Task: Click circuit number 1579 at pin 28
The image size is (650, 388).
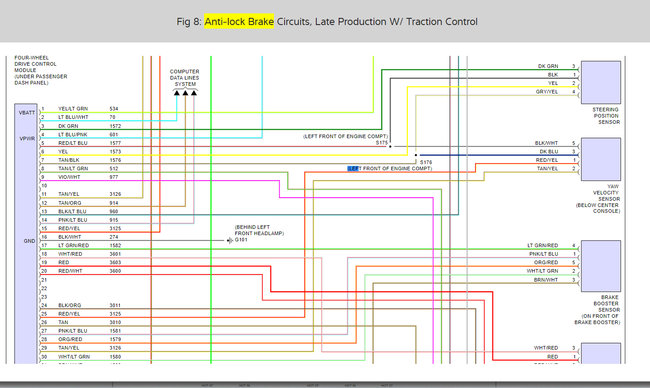Action: (x=115, y=340)
